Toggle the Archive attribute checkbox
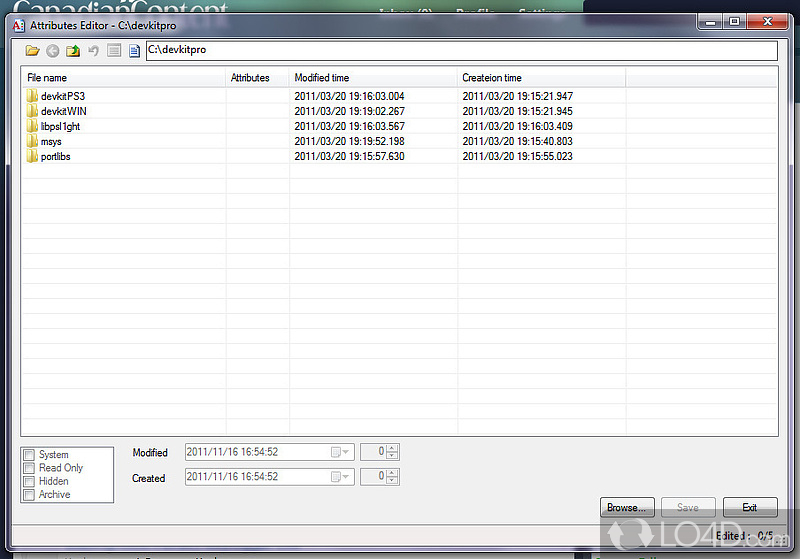 click(29, 494)
